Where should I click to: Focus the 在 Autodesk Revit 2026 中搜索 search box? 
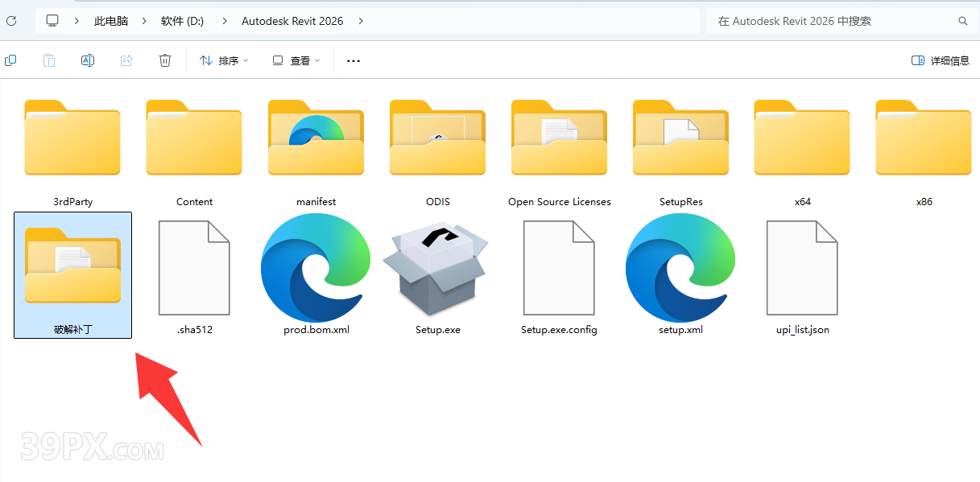point(841,21)
